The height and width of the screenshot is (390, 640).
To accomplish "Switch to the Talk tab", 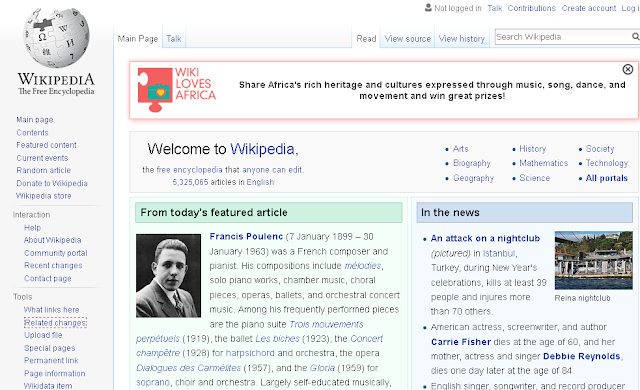I will coord(173,39).
